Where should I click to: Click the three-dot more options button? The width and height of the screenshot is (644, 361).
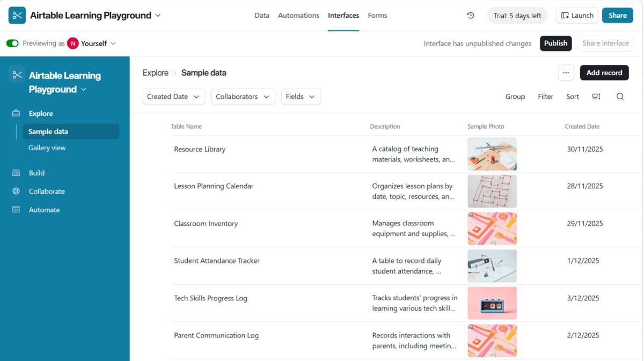coord(566,73)
